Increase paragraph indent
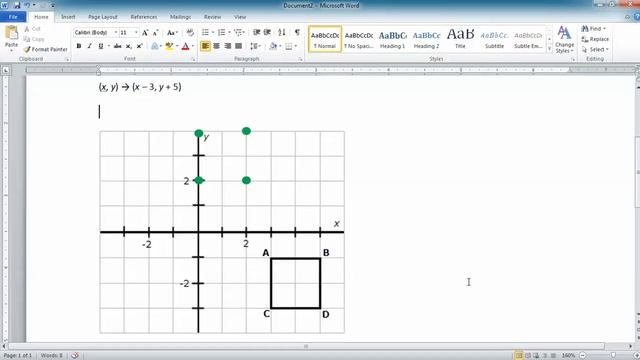 [x=267, y=32]
